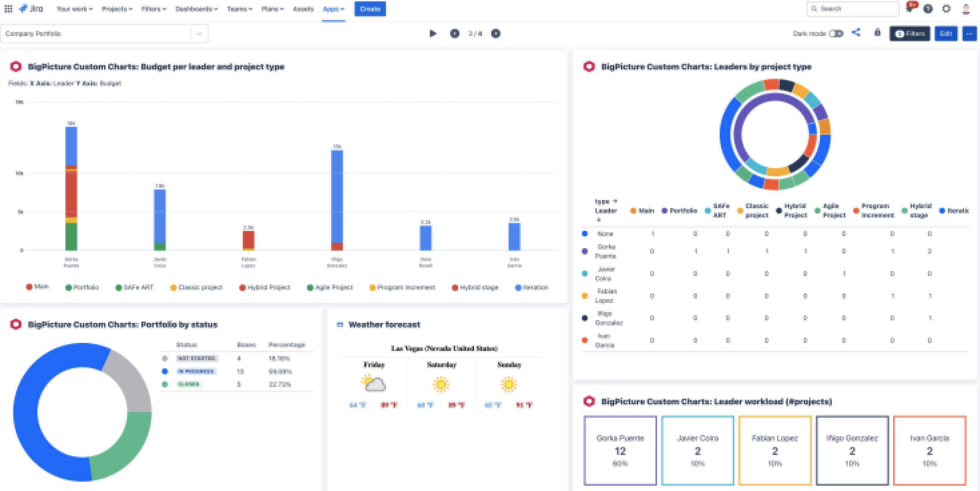This screenshot has height=491, width=980.
Task: Open the Apps menu
Action: pyautogui.click(x=333, y=9)
